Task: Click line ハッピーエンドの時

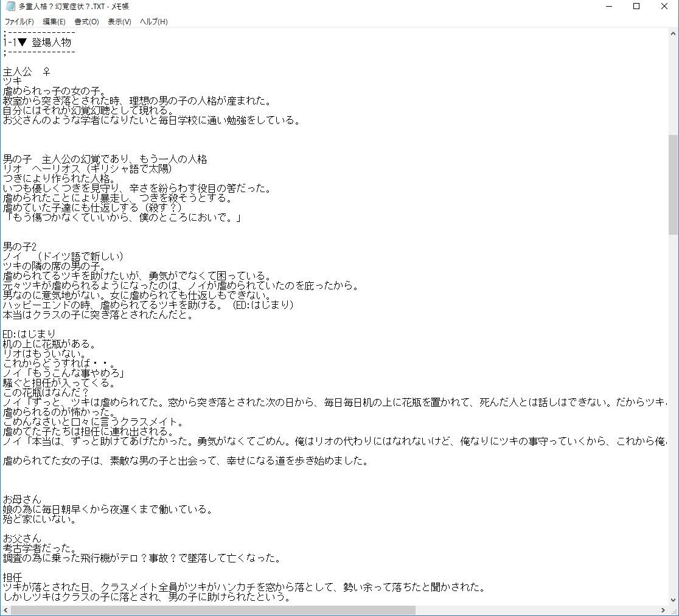Action: 148,305
